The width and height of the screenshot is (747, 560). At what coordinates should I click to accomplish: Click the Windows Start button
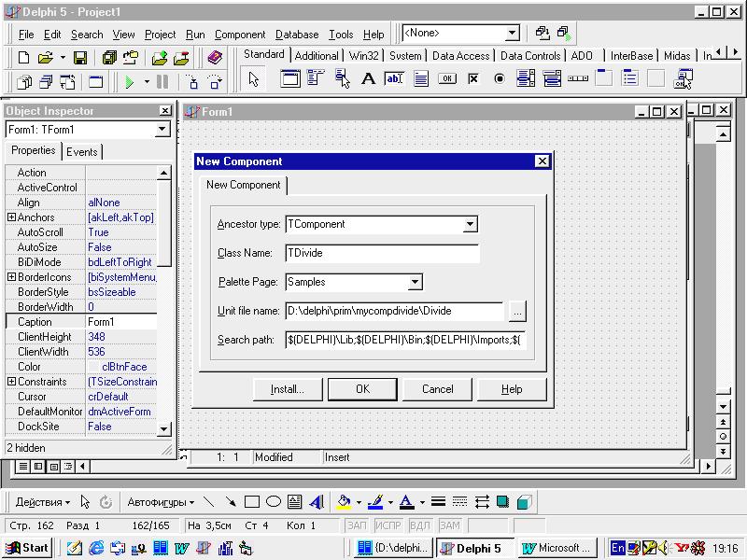coord(28,548)
